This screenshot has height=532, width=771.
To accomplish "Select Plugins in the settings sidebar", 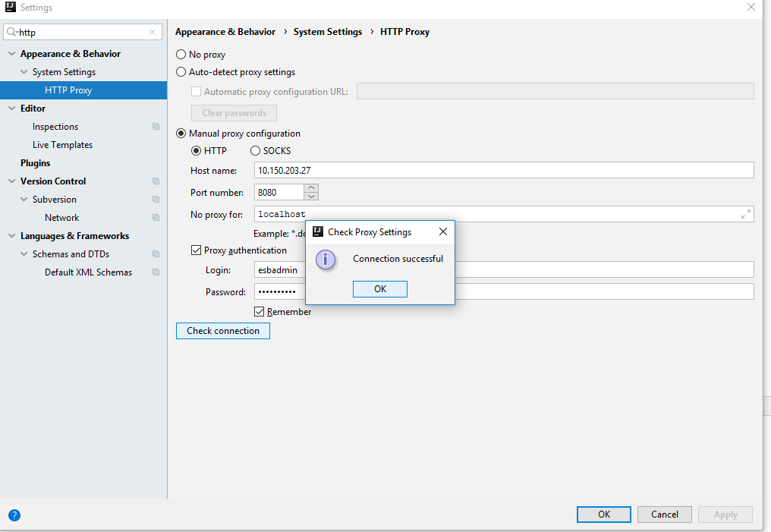I will click(35, 162).
